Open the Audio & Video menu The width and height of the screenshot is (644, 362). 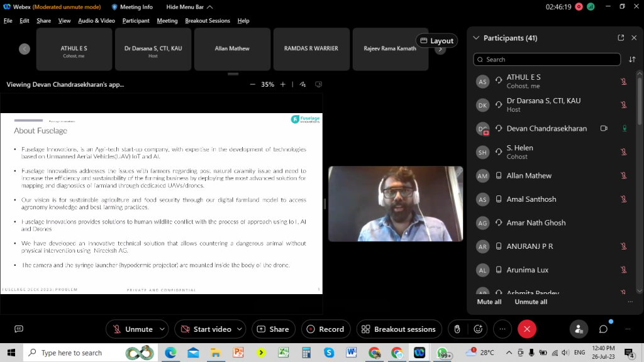pyautogui.click(x=96, y=21)
